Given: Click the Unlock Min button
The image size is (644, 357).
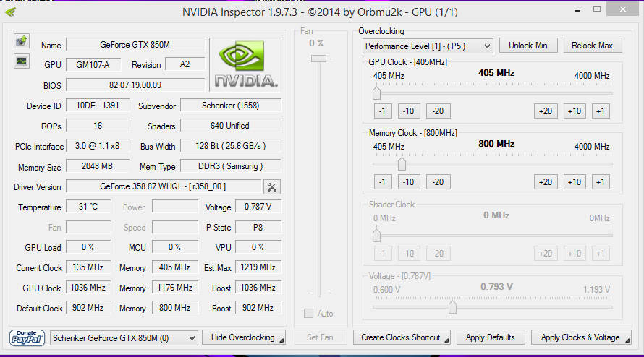Looking at the screenshot, I should click(x=528, y=46).
